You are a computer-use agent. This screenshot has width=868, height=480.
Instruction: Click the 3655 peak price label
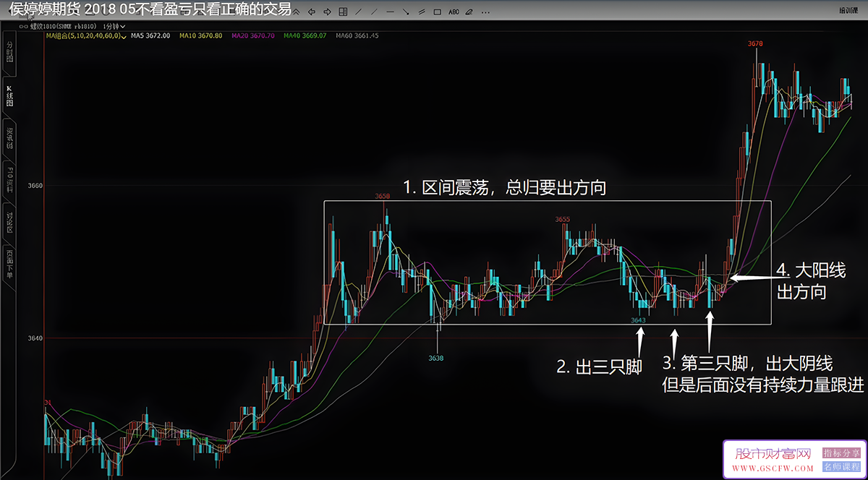[x=563, y=219]
